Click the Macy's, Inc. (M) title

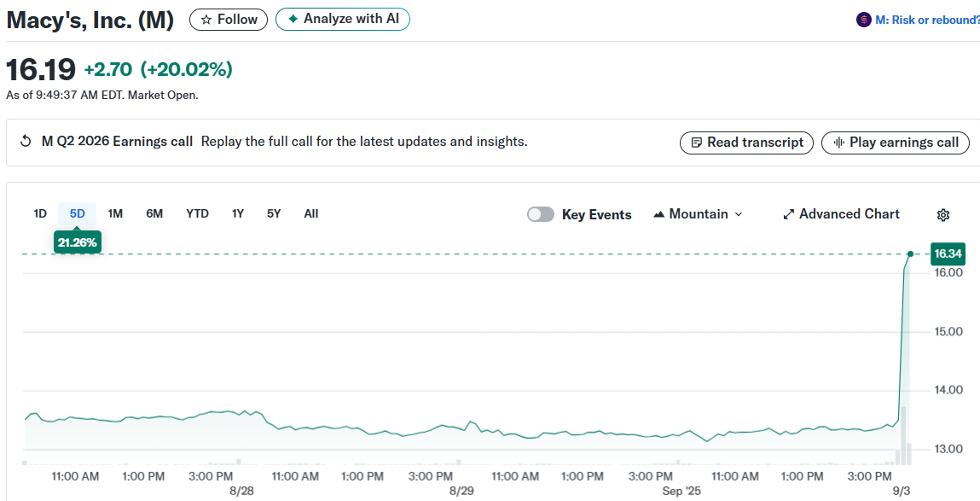coord(90,20)
